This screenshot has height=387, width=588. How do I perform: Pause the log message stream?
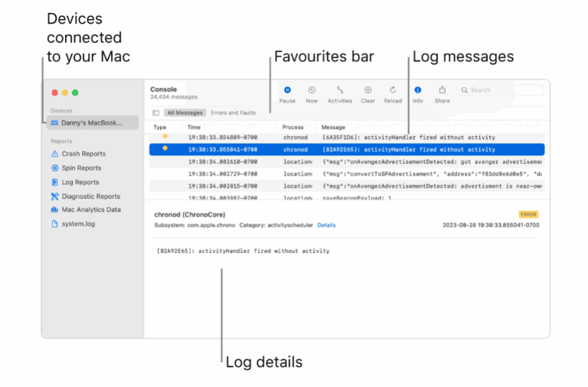coord(287,90)
